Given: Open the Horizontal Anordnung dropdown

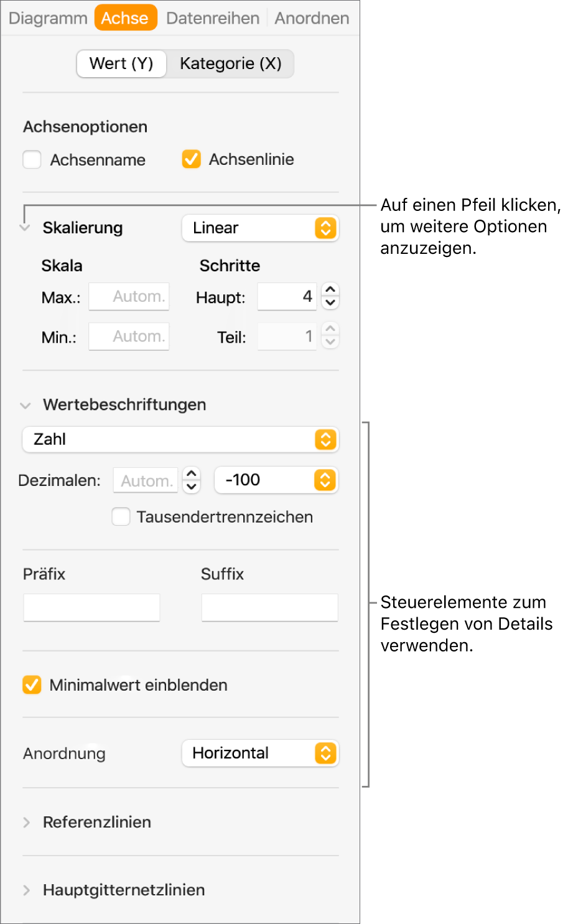Looking at the screenshot, I should (260, 754).
